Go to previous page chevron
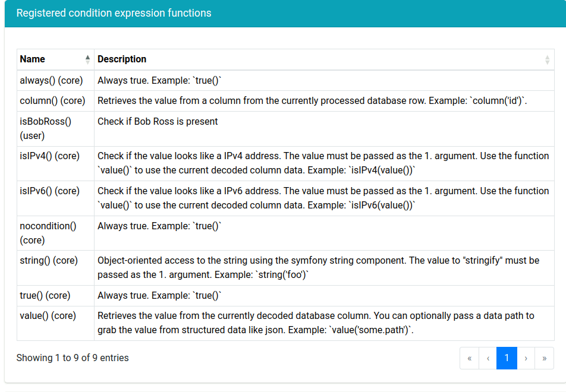Image resolution: width=566 pixels, height=392 pixels. [x=488, y=358]
